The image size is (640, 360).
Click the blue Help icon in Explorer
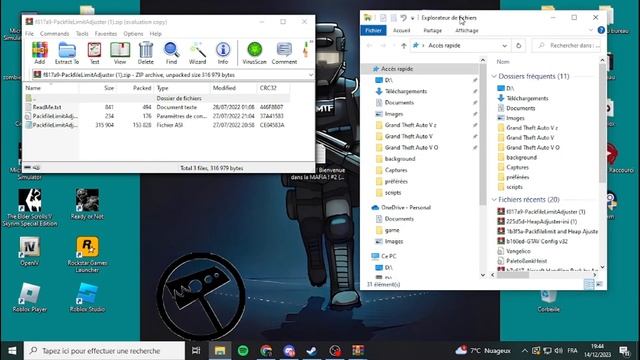pos(601,30)
